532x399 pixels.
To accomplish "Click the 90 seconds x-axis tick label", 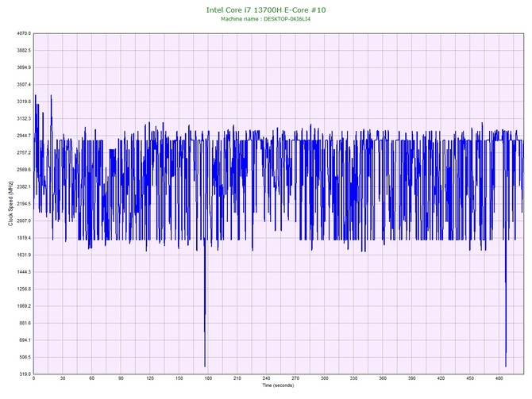I will coord(121,378).
